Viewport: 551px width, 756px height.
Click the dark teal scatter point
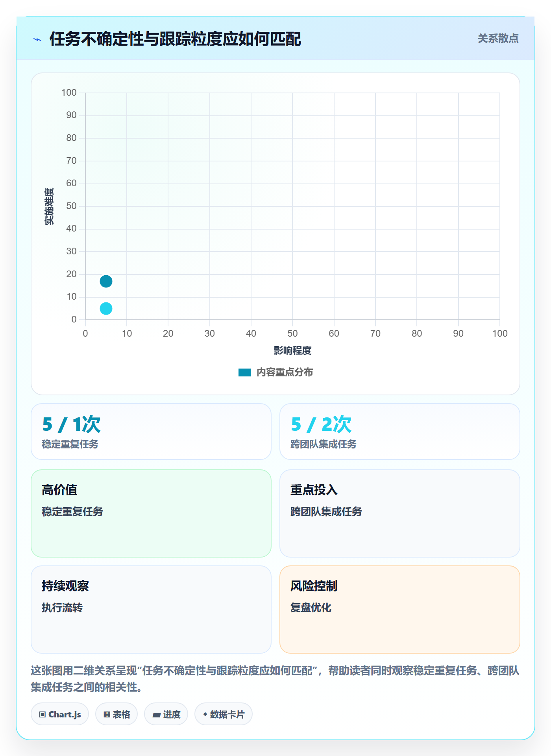106,281
